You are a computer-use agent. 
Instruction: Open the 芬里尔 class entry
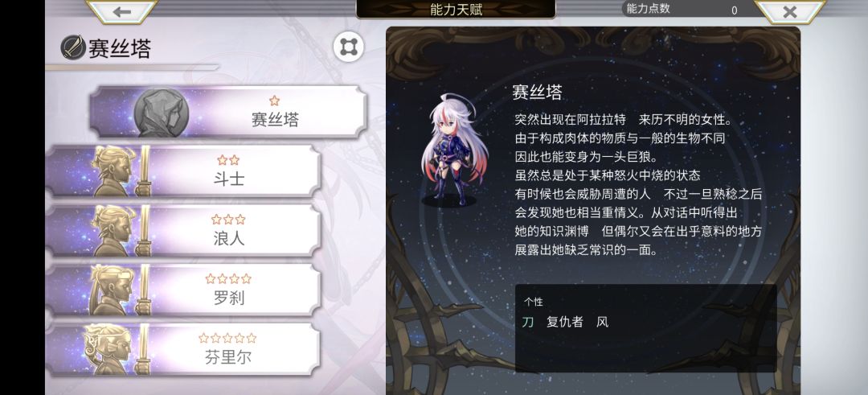(x=183, y=350)
